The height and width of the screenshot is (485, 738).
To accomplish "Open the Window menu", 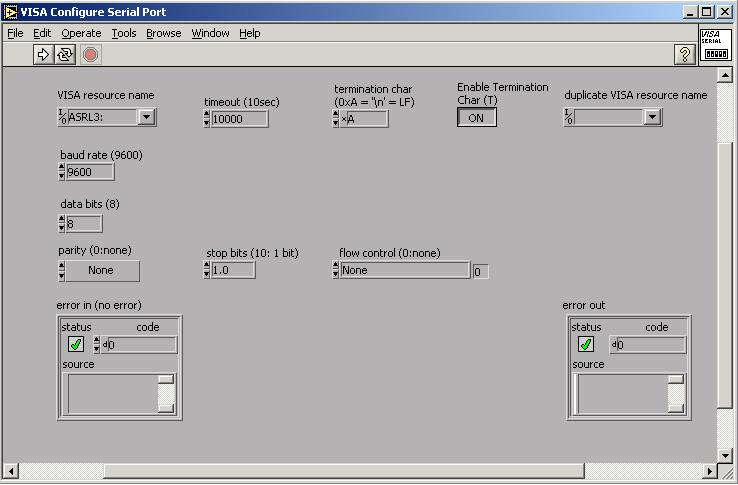I will 210,33.
